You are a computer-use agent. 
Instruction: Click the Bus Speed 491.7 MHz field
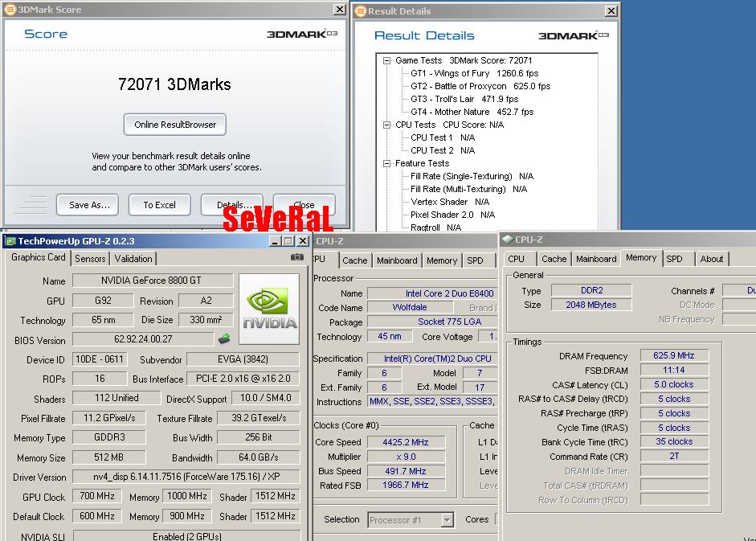[406, 471]
